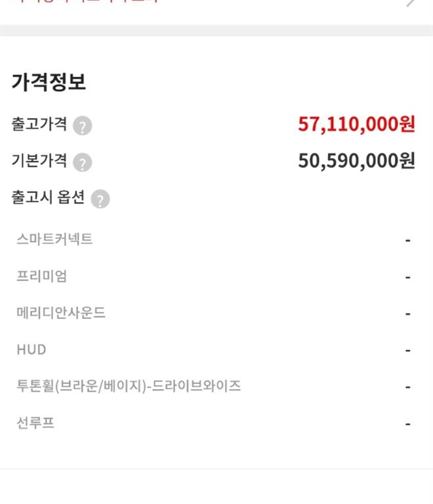
Task: Open the partially visible red link at top
Action: pos(85,2)
